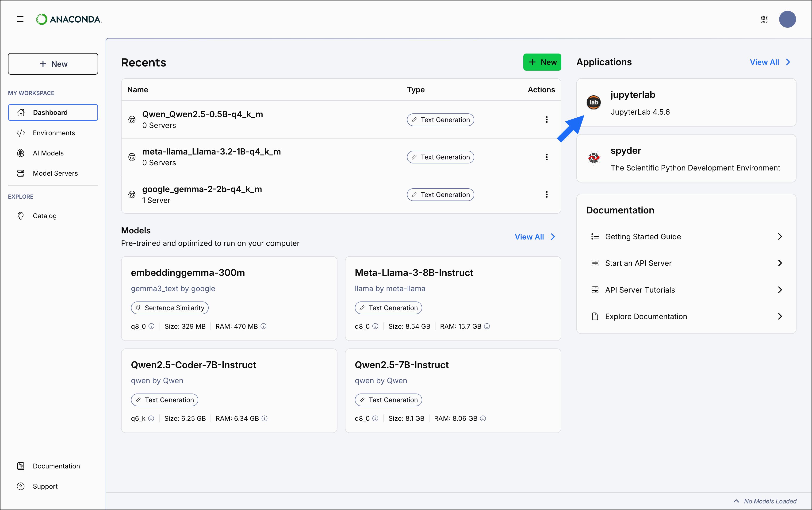
Task: Open the embeddinggemma-300m model card
Action: pos(229,298)
